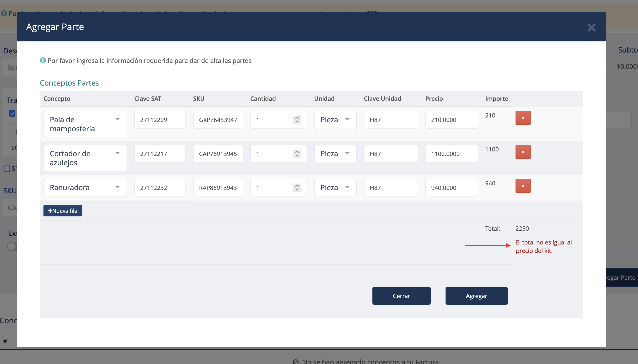The image size is (638, 364).
Task: Toggle the checked checkbox in background page
Action: coord(12,113)
